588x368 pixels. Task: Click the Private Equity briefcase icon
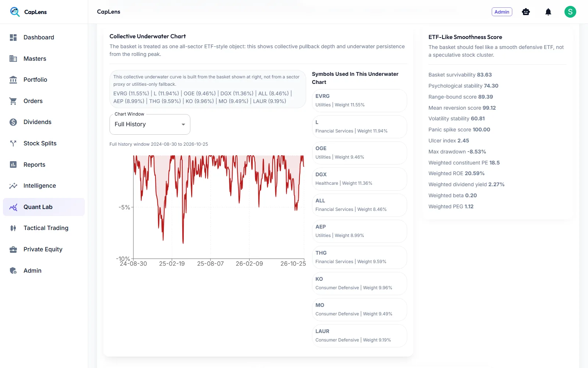[13, 250]
